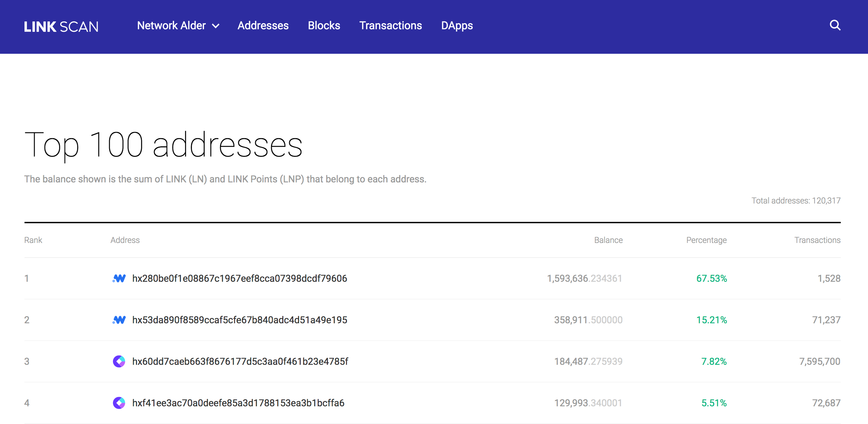Click the 67.53% percentage value
The width and height of the screenshot is (868, 424).
(711, 278)
